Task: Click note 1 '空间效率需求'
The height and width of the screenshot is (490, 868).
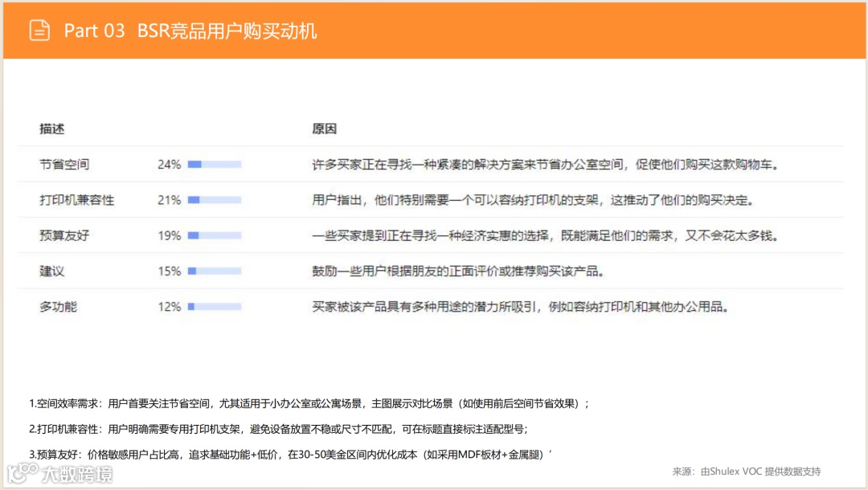Action: click(x=309, y=404)
